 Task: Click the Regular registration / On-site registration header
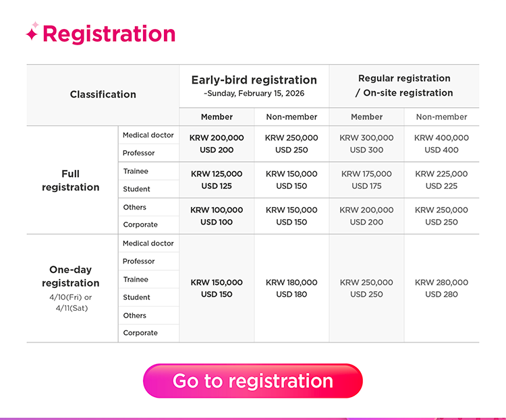pyautogui.click(x=404, y=86)
